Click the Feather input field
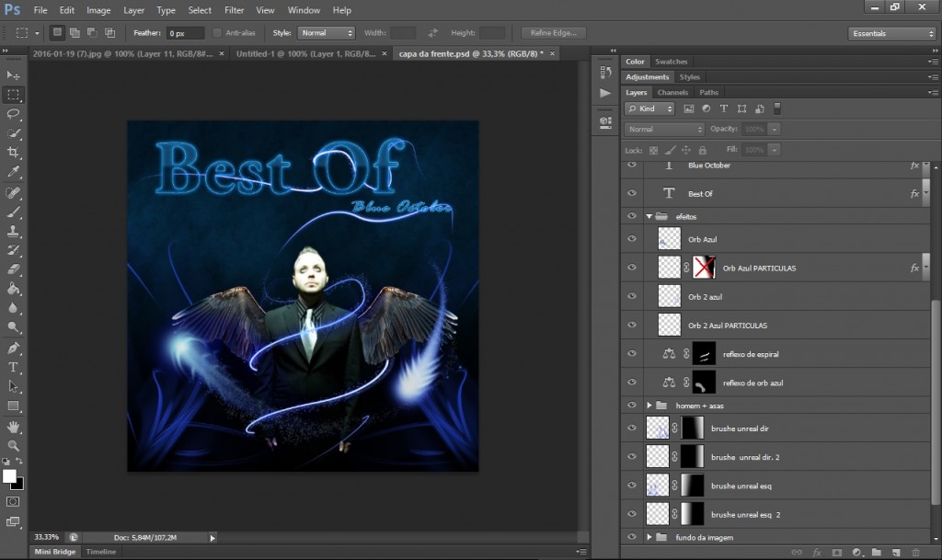 pos(185,33)
